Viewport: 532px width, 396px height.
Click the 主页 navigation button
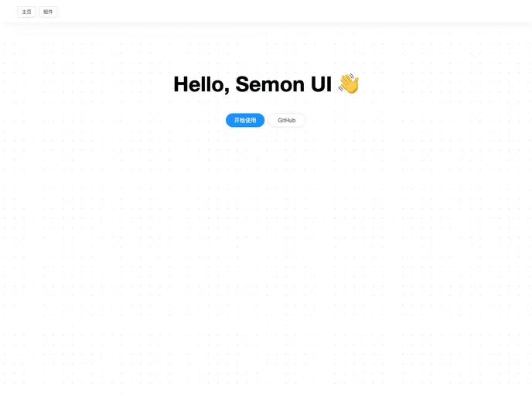pos(27,12)
